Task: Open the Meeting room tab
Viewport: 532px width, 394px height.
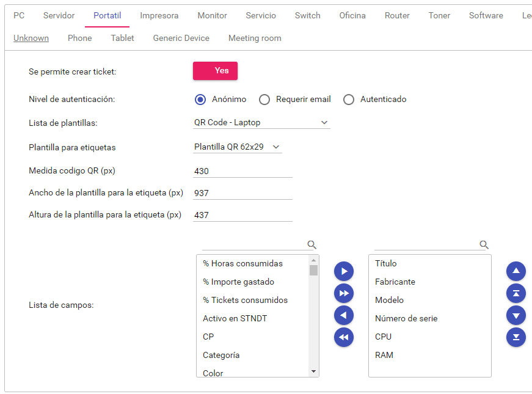Action: (255, 38)
